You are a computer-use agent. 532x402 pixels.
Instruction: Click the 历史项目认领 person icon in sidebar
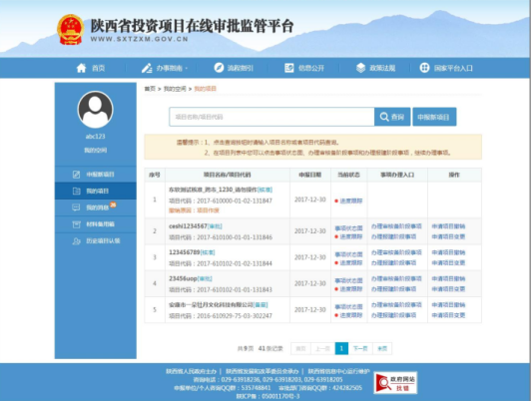click(76, 241)
